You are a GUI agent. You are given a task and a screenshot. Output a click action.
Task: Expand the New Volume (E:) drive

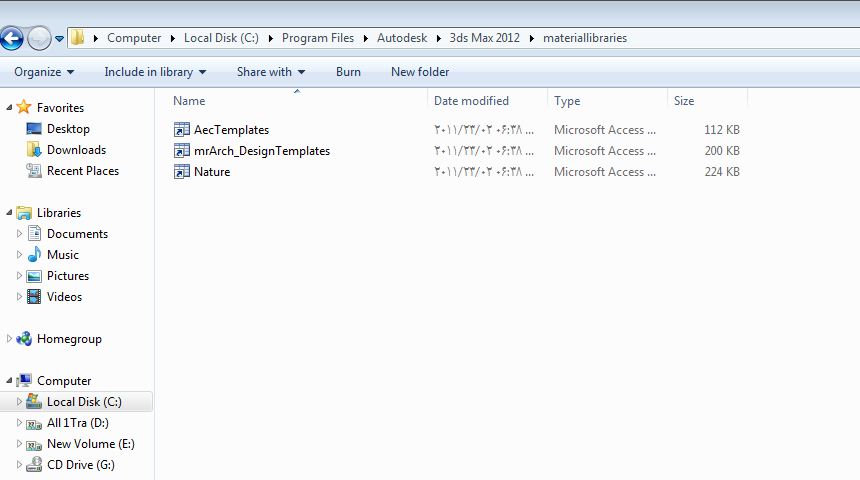(x=21, y=444)
